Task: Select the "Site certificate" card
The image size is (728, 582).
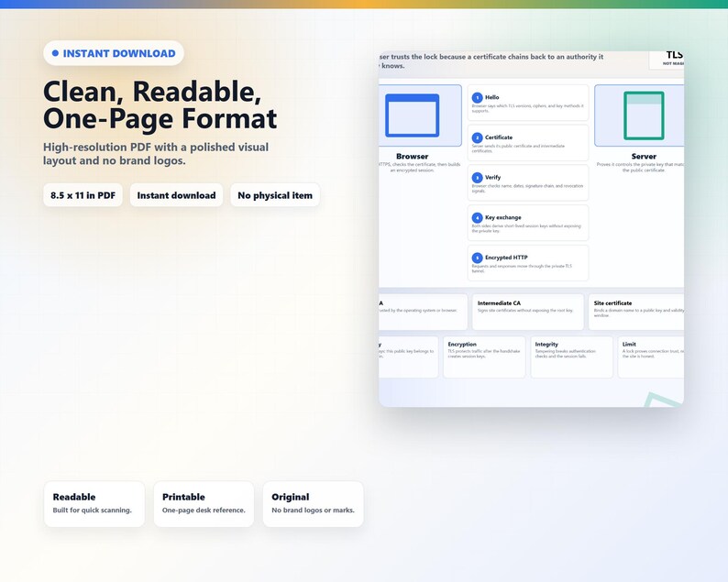Action: point(636,312)
